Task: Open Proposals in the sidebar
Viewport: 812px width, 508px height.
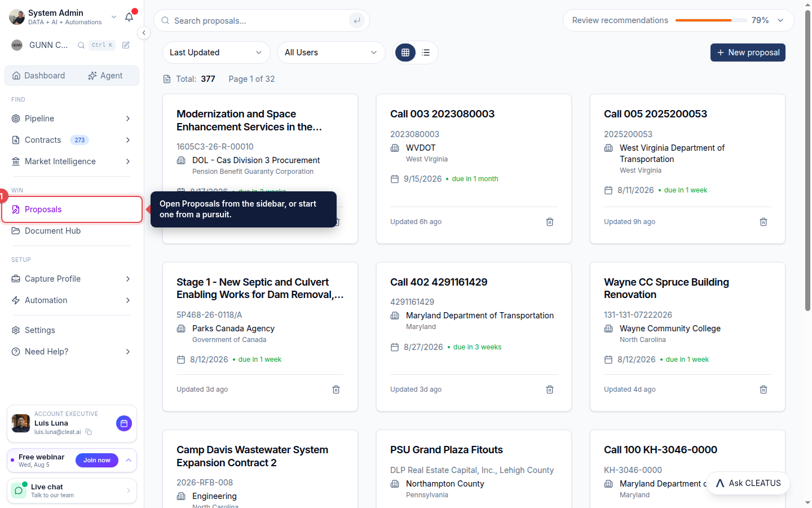Action: 72,209
